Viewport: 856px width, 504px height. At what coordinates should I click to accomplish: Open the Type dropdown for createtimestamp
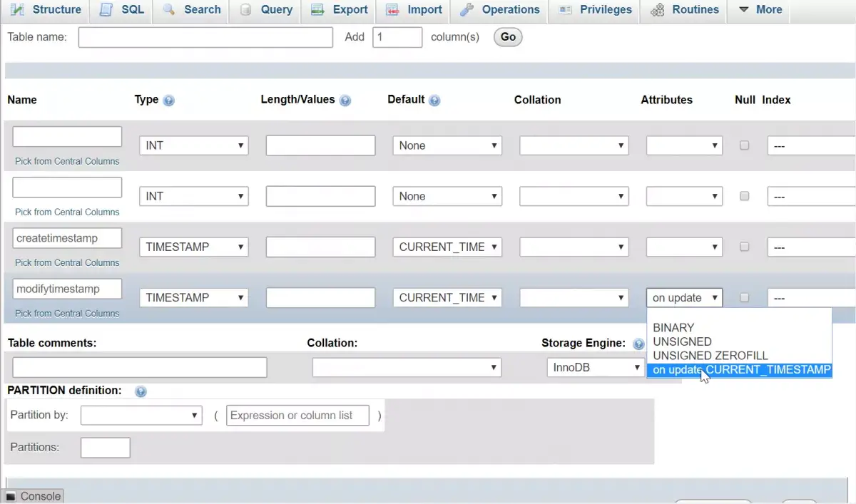point(193,247)
